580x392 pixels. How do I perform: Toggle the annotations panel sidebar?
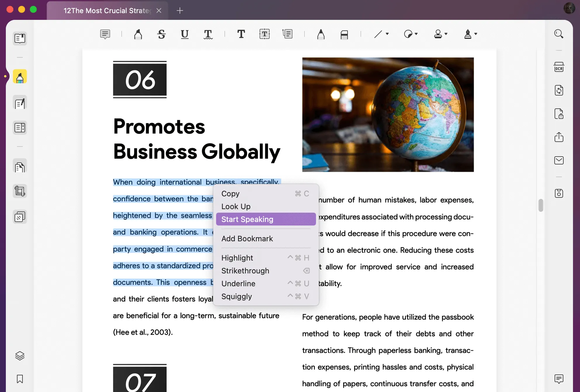(x=20, y=103)
